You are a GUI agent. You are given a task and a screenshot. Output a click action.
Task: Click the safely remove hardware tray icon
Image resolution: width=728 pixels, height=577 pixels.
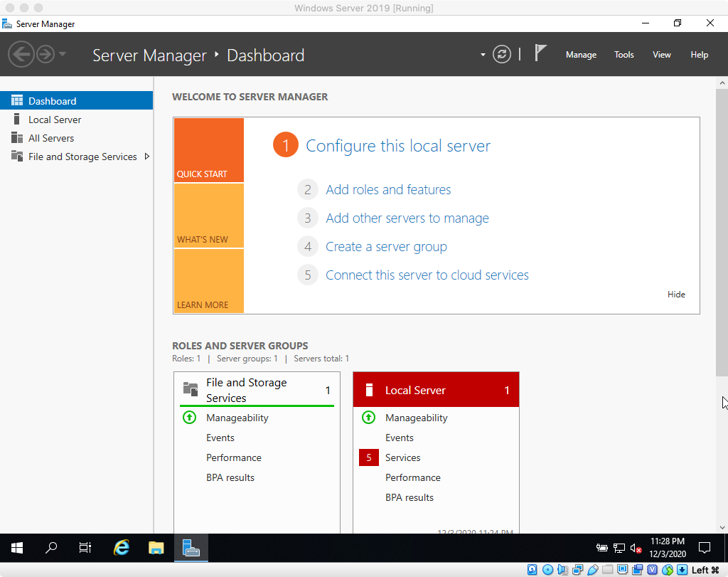[x=601, y=549]
